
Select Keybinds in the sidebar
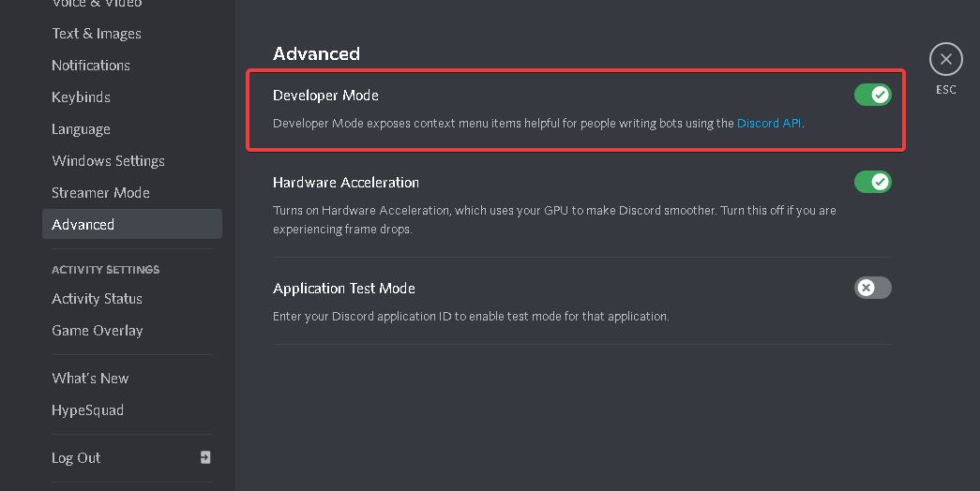81,97
